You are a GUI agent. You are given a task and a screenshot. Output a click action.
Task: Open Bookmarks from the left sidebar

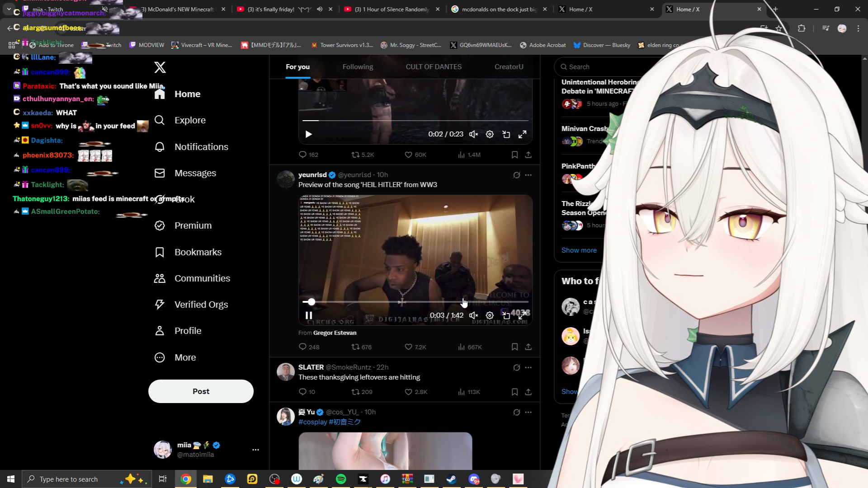[x=198, y=252]
